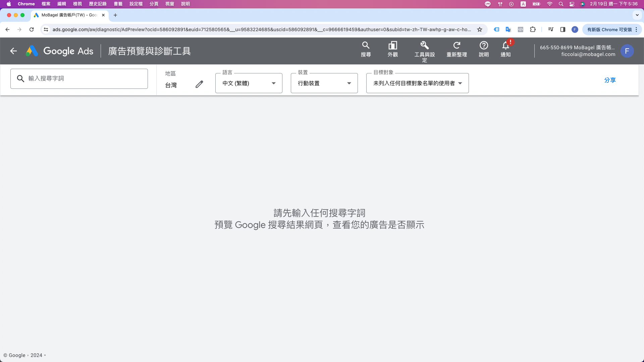
Task: Bookmark this page with star icon
Action: tap(480, 29)
